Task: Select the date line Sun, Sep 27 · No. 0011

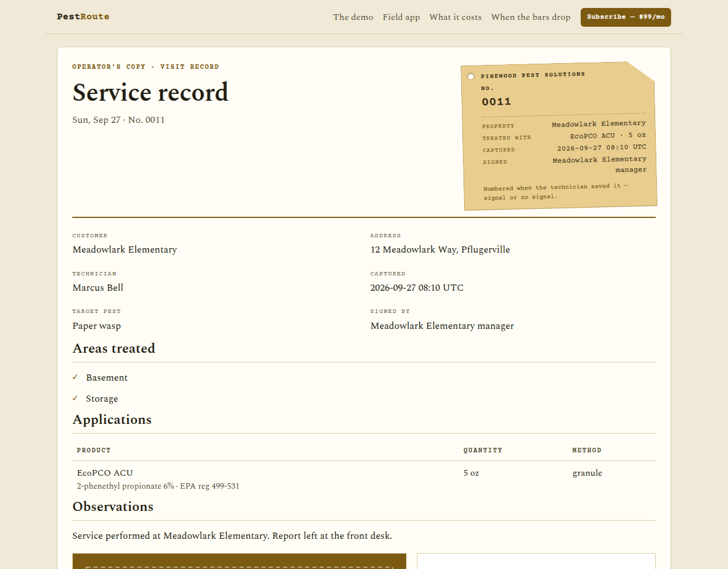Action: 119,120
